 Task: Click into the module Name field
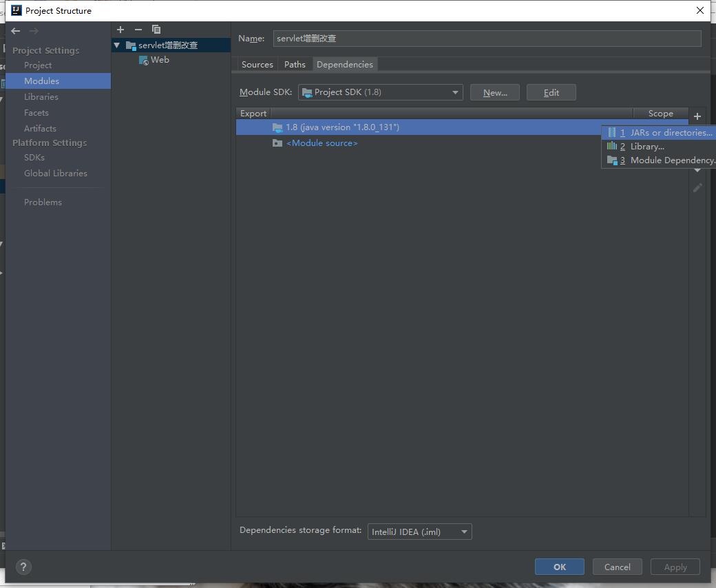click(x=487, y=39)
